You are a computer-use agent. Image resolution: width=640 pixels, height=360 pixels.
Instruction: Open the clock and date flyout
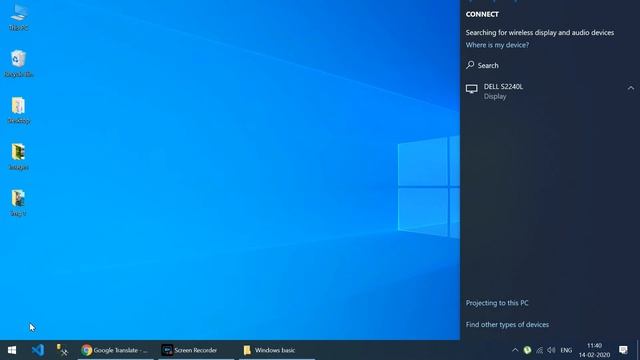(x=594, y=350)
